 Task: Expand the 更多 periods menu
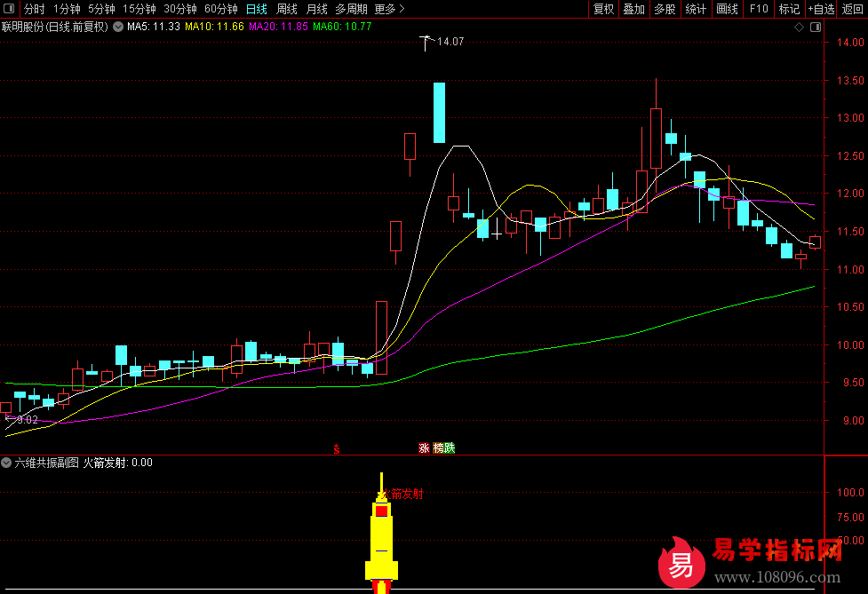pyautogui.click(x=388, y=9)
